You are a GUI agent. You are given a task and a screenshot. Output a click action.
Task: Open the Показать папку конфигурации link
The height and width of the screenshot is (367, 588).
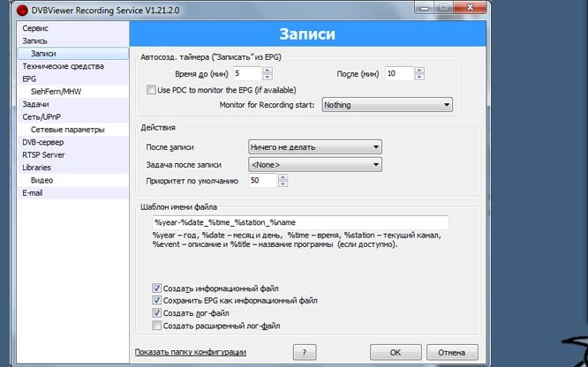click(x=190, y=352)
